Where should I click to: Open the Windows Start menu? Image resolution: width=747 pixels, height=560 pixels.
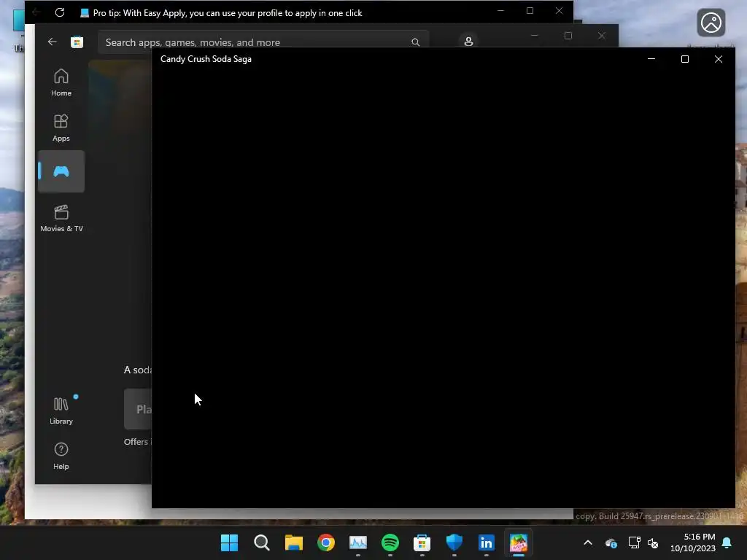[x=229, y=542]
